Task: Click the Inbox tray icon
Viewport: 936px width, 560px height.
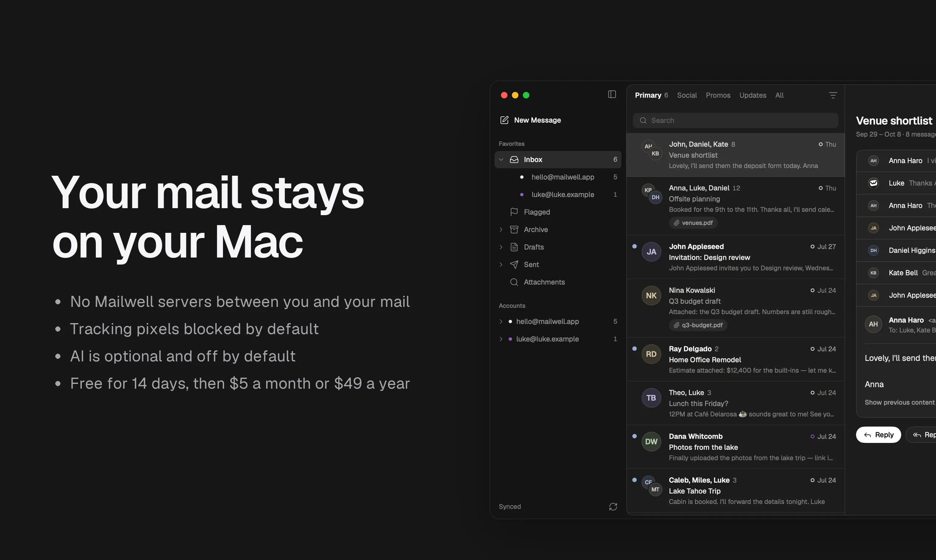Action: click(x=514, y=160)
